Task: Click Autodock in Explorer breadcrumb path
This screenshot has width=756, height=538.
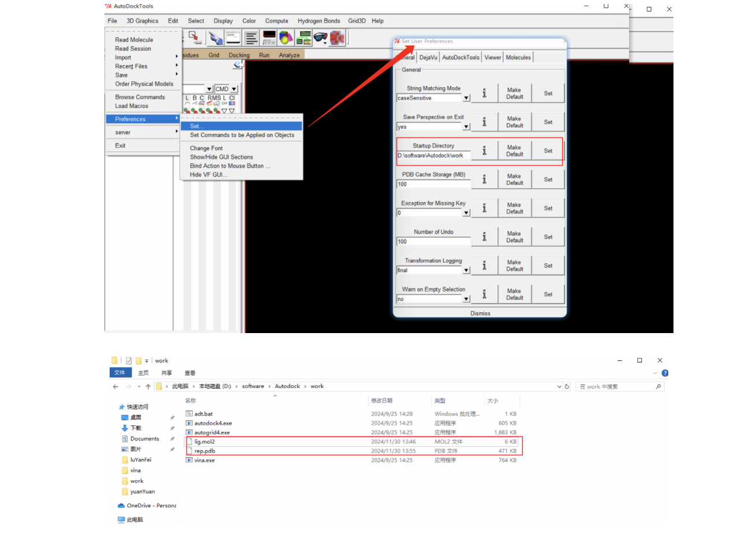Action: [287, 387]
